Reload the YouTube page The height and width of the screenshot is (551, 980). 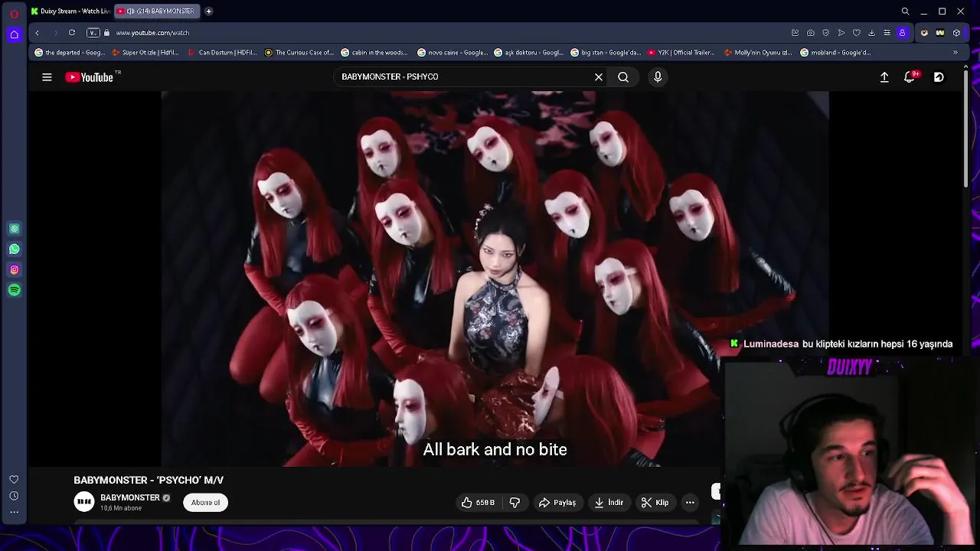71,33
